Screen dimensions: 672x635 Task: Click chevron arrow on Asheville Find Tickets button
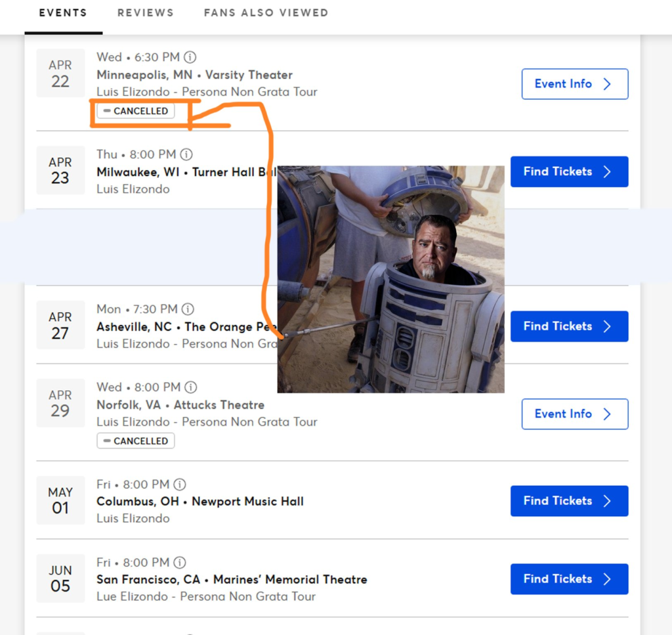(x=607, y=326)
